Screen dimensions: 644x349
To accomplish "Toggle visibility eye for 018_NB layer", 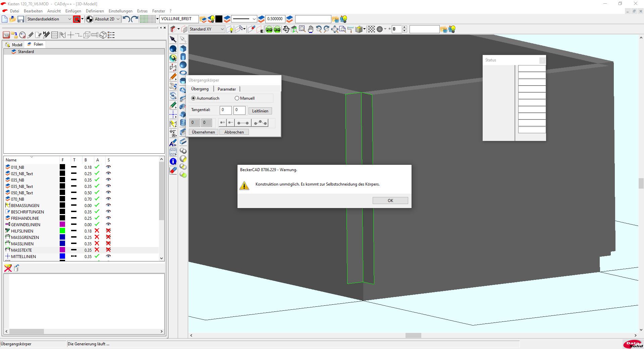I will click(108, 167).
